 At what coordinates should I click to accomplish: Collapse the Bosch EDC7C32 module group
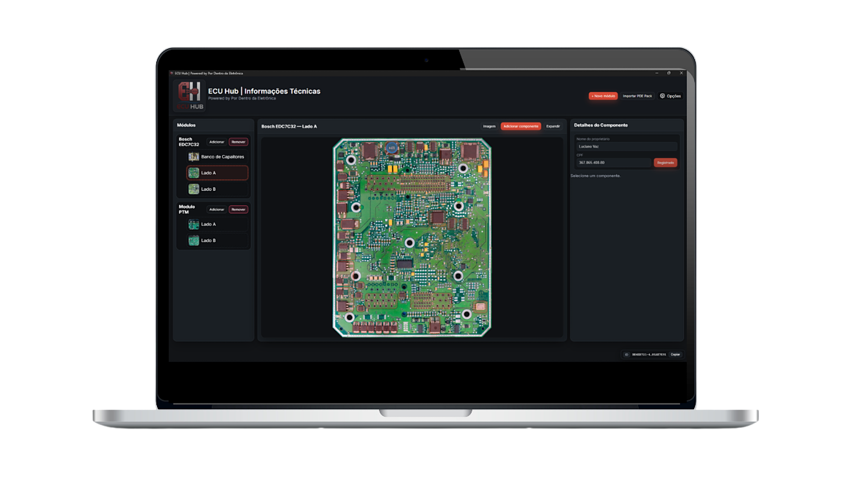189,141
